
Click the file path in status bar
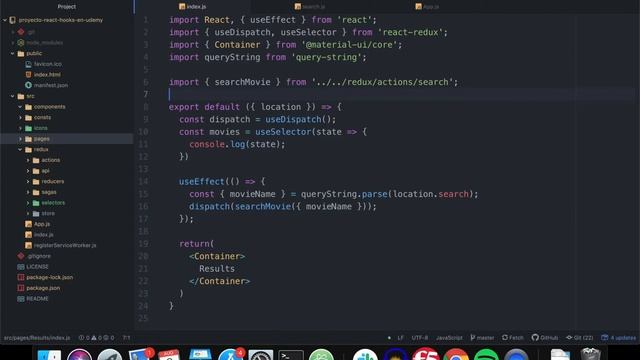(37, 338)
